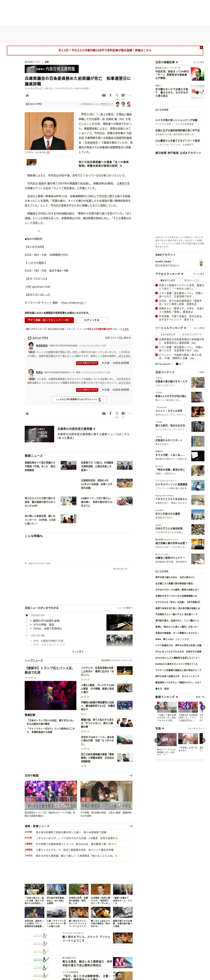
Task: Open ellipsis menu below comment section
Action: pyautogui.click(x=130, y=413)
